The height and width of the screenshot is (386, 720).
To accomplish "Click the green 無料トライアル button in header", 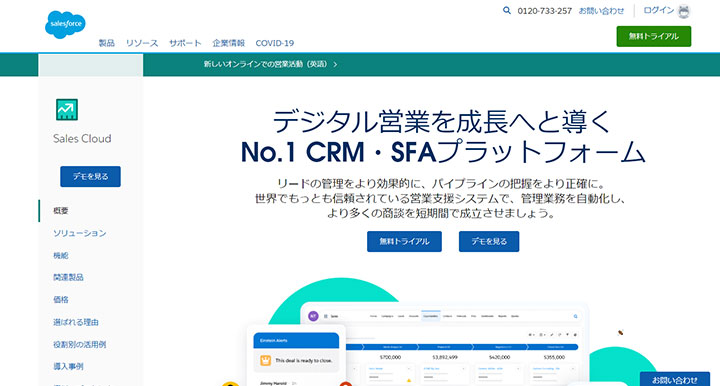I will pyautogui.click(x=653, y=36).
